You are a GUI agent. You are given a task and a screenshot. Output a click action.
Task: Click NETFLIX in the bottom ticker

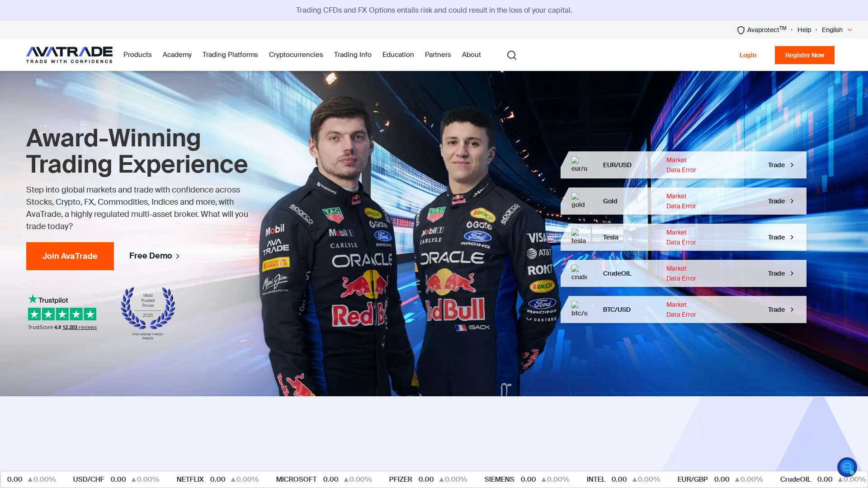pos(190,479)
